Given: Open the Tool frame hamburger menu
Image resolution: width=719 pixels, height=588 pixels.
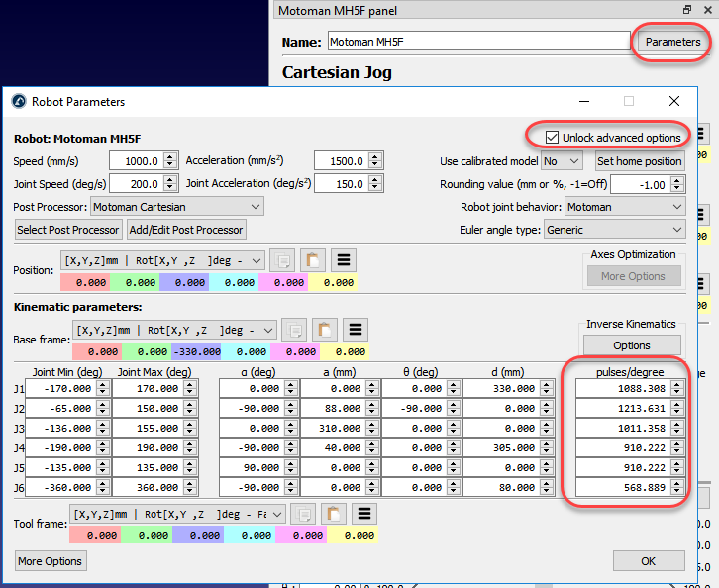Looking at the screenshot, I should [363, 514].
